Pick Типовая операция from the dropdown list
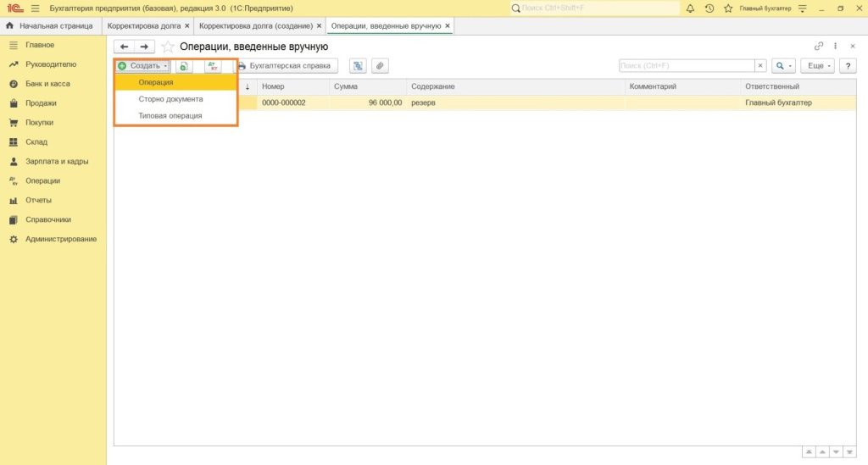The width and height of the screenshot is (868, 465). (170, 115)
